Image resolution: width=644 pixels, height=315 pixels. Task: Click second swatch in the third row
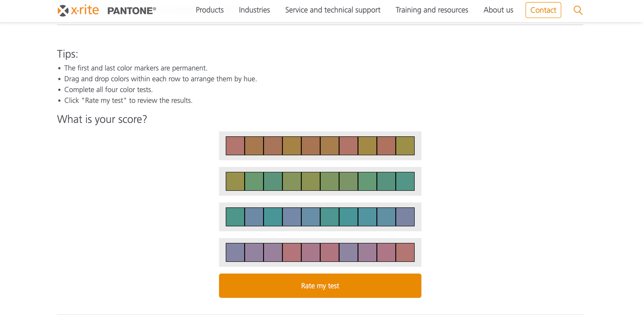click(254, 217)
